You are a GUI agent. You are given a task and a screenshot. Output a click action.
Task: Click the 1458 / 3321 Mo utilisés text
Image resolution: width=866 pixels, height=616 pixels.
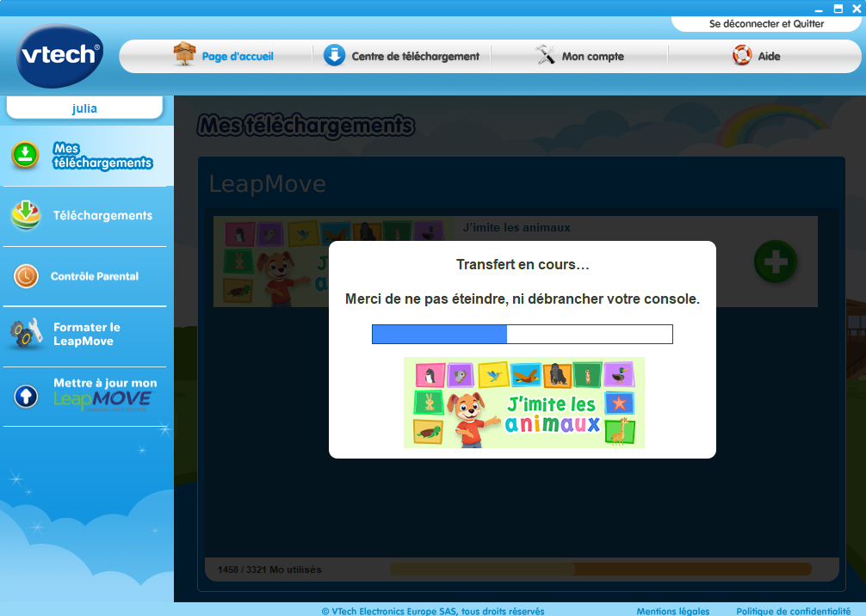pyautogui.click(x=269, y=570)
